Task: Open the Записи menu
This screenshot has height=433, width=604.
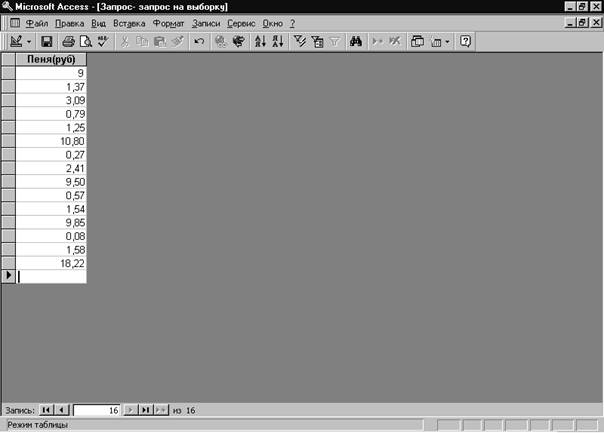Action: click(206, 23)
